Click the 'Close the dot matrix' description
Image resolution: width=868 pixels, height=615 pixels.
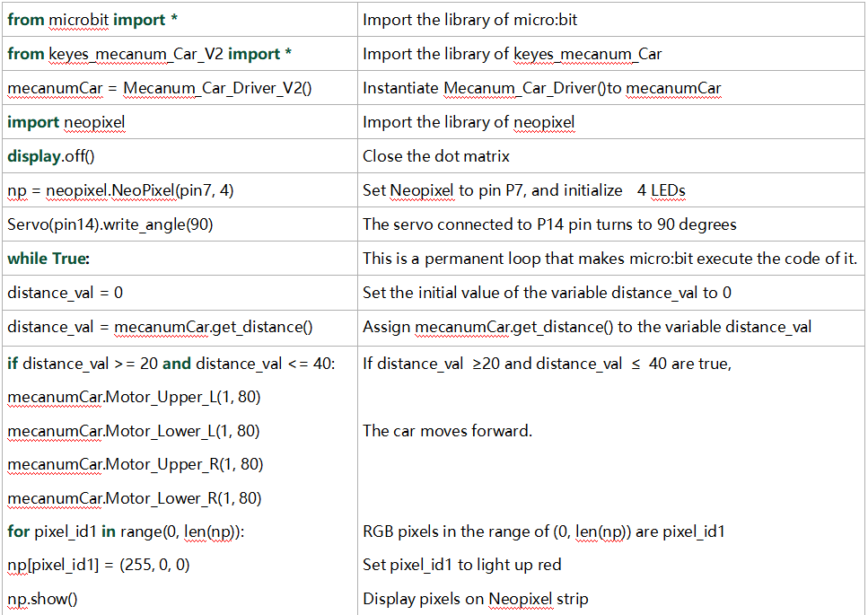coord(436,156)
